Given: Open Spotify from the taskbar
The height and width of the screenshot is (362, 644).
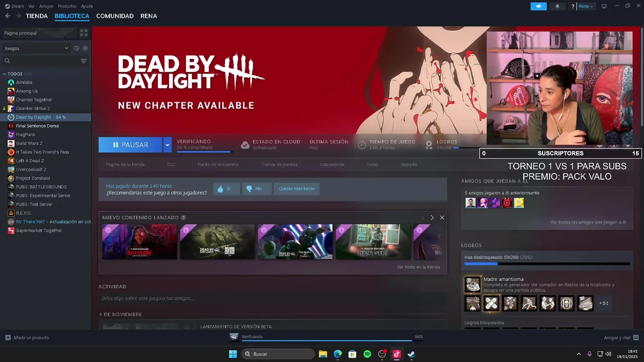Looking at the screenshot, I should coord(367,354).
